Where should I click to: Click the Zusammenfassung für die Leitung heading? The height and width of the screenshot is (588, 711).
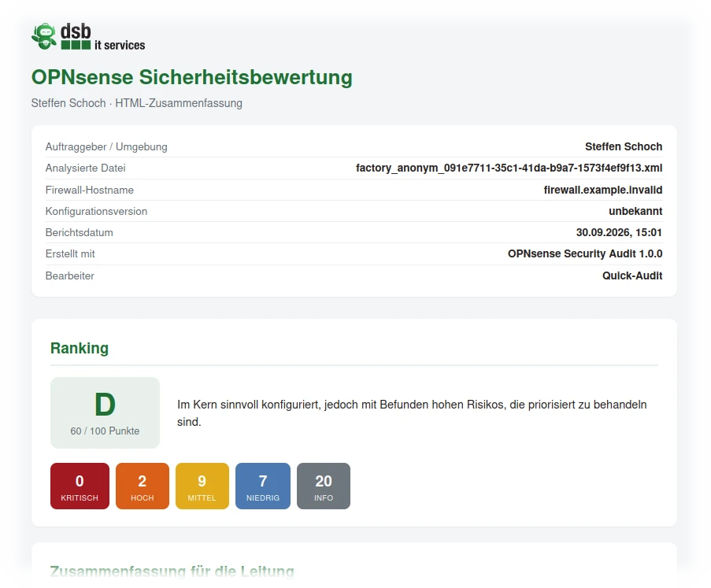click(172, 571)
